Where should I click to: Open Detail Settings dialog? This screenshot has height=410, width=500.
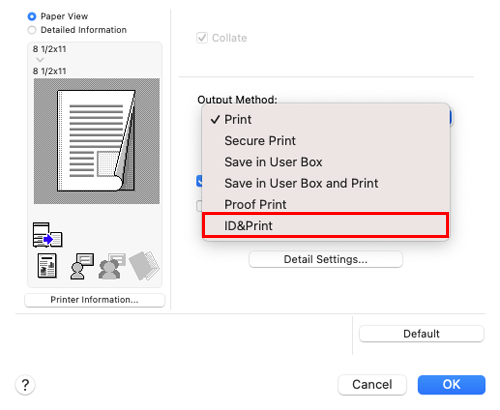[x=326, y=259]
